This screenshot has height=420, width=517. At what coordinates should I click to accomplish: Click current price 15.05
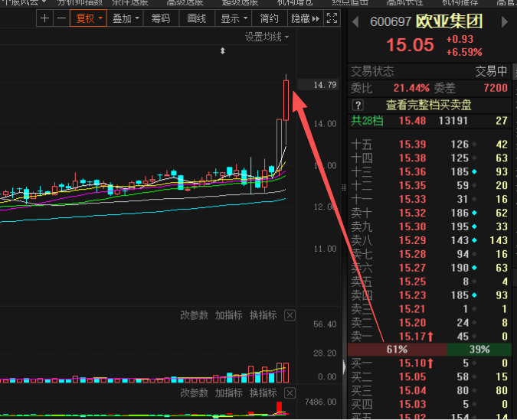tap(410, 45)
